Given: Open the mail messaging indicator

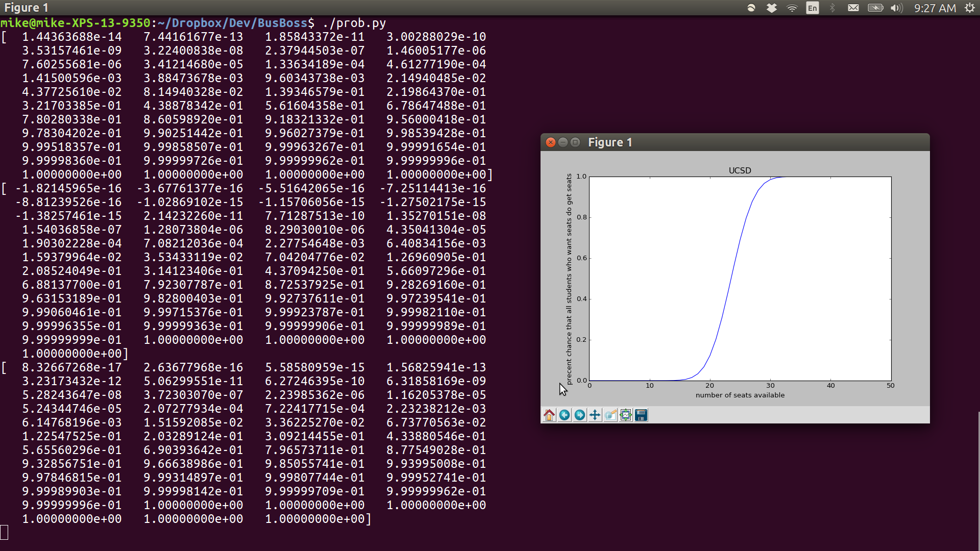Looking at the screenshot, I should point(853,8).
